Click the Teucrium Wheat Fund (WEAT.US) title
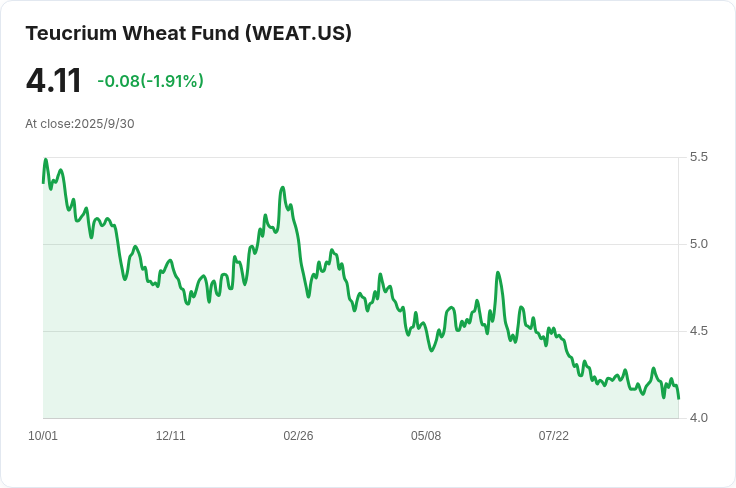 [188, 33]
